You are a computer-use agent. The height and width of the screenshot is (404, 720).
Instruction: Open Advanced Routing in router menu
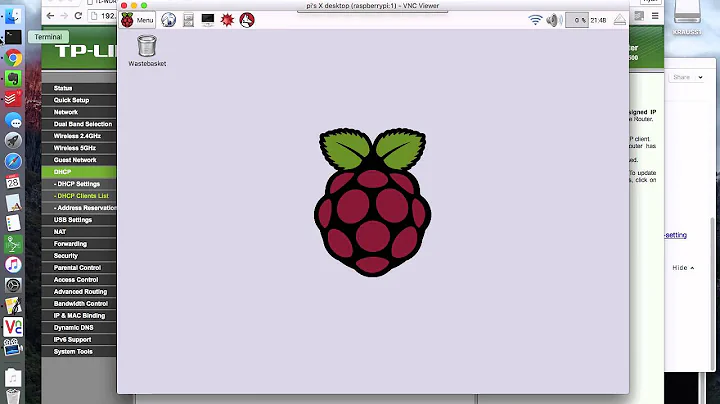pyautogui.click(x=79, y=292)
